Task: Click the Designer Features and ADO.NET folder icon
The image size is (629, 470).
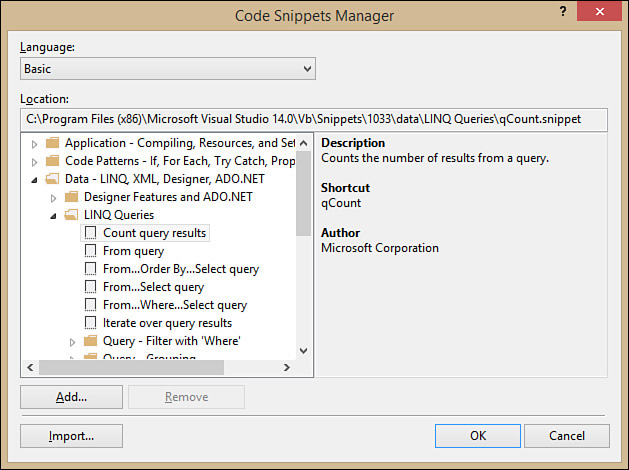Action: click(72, 197)
